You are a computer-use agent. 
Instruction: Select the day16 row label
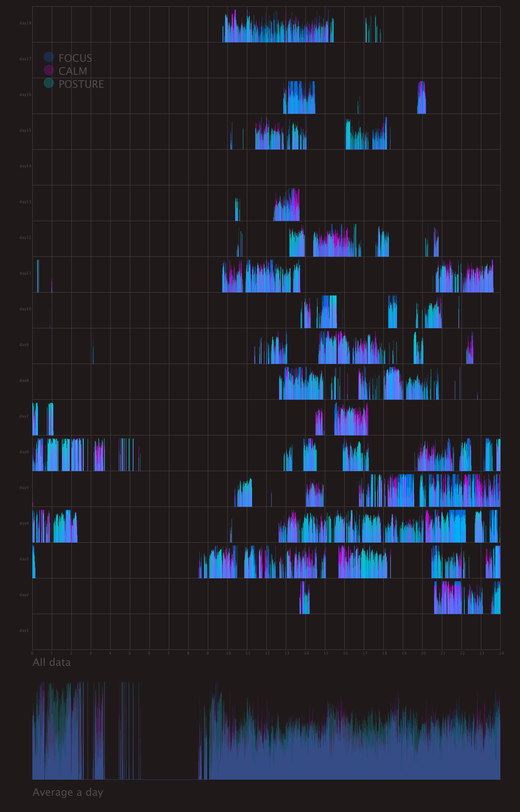(x=25, y=95)
